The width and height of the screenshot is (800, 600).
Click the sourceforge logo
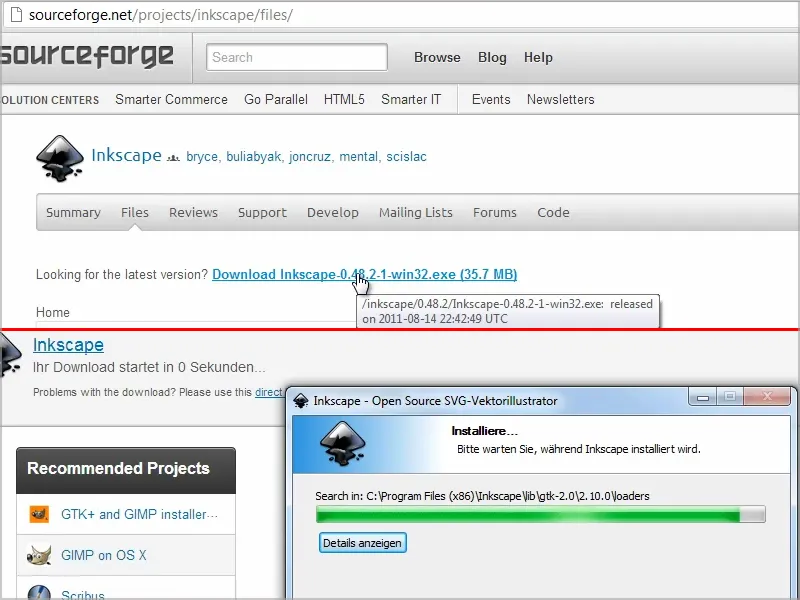pyautogui.click(x=87, y=56)
